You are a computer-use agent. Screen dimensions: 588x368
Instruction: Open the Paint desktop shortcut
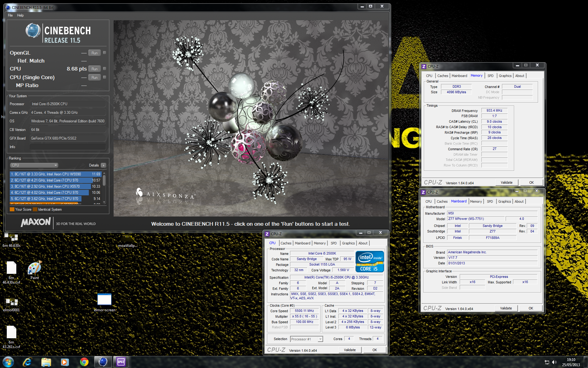[35, 270]
